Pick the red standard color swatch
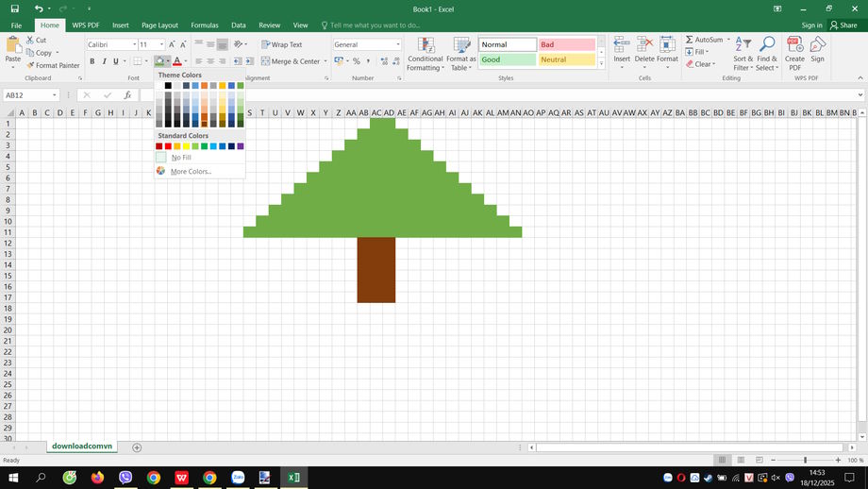Viewport: 868px width, 489px height. (x=169, y=146)
